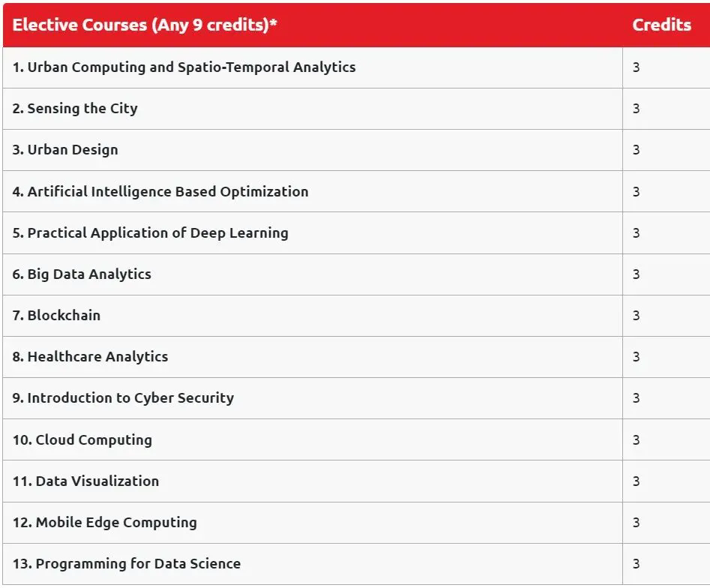Select Practical Application of Deep Learning
710x588 pixels.
[x=150, y=233]
